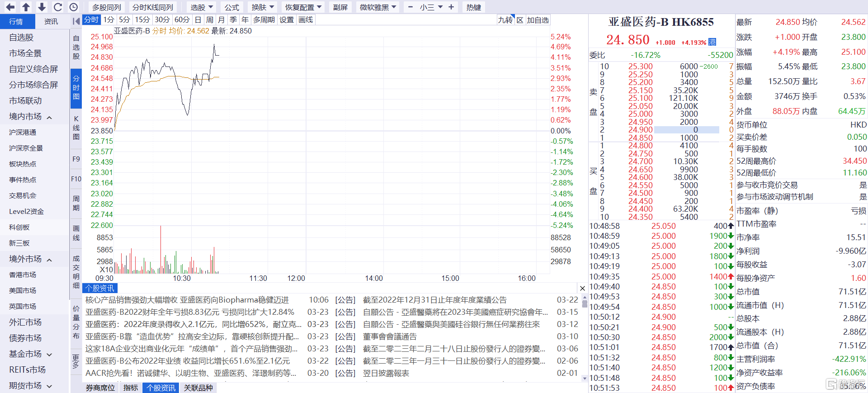Open the clock history icon
Screen dimensions: 868x393
74,7
